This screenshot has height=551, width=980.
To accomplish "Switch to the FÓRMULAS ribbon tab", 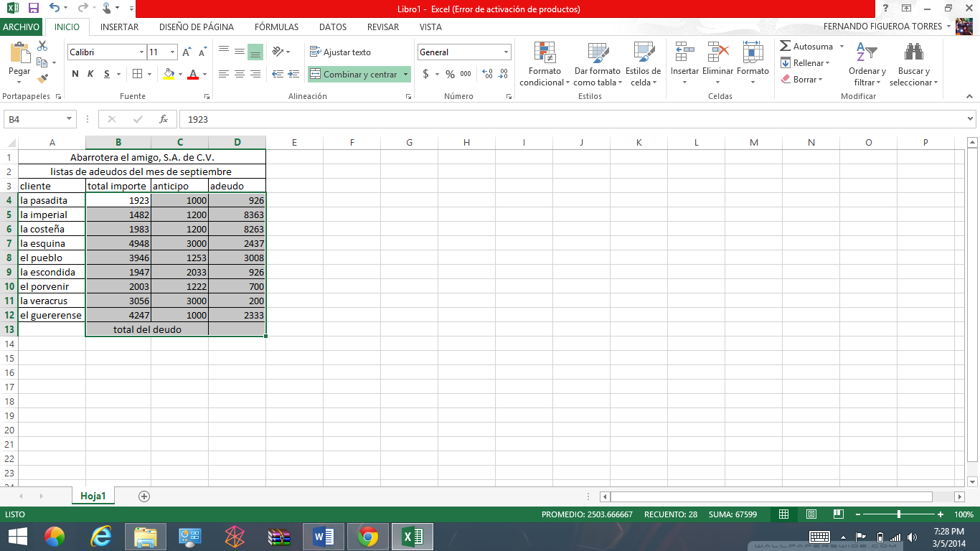I will [276, 27].
